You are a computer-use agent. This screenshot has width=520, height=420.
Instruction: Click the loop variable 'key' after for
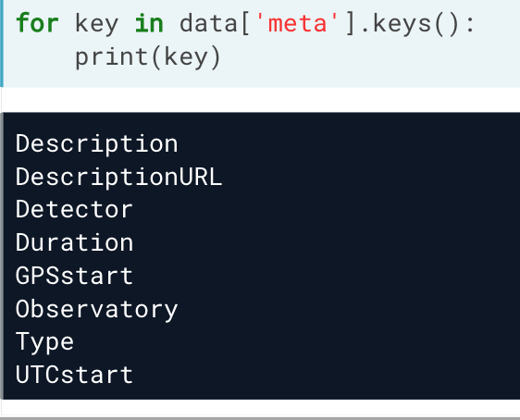tap(97, 25)
